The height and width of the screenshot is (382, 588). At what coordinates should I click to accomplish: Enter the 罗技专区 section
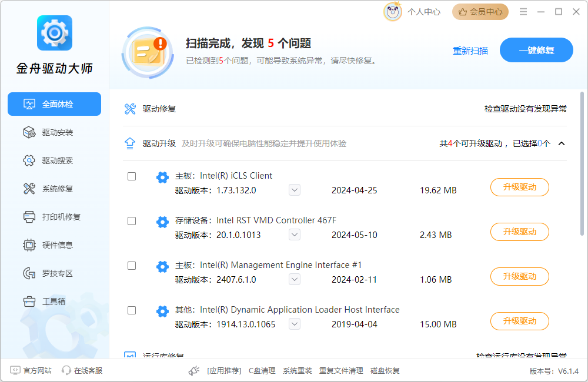point(54,273)
